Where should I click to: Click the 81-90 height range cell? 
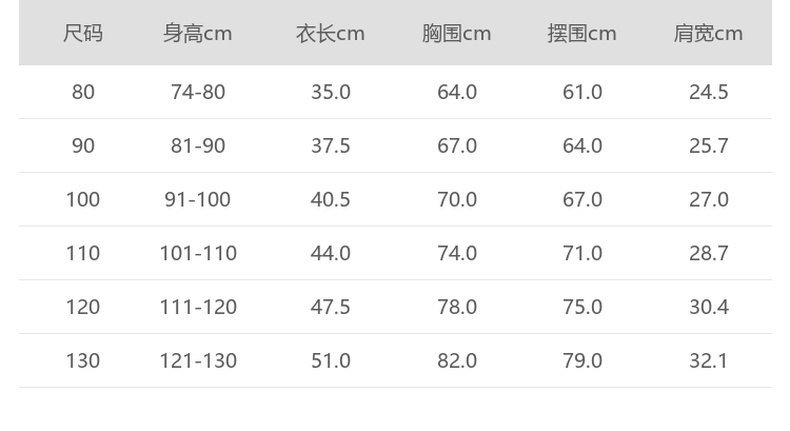[198, 146]
